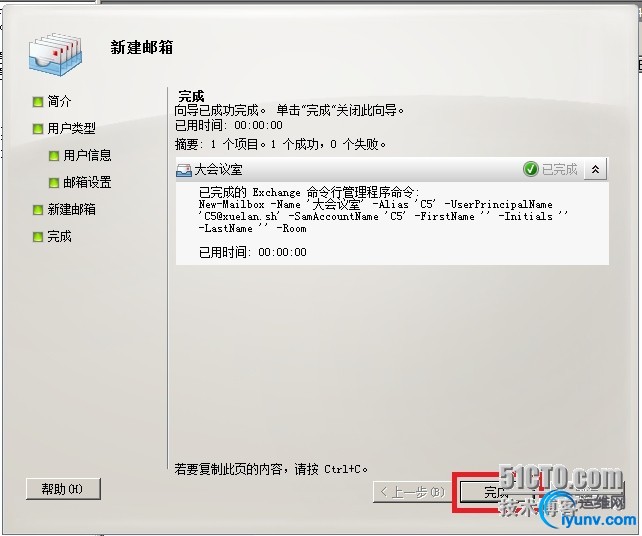Click the green square beside 邮箱设置
This screenshot has width=642, height=536.
click(x=54, y=183)
